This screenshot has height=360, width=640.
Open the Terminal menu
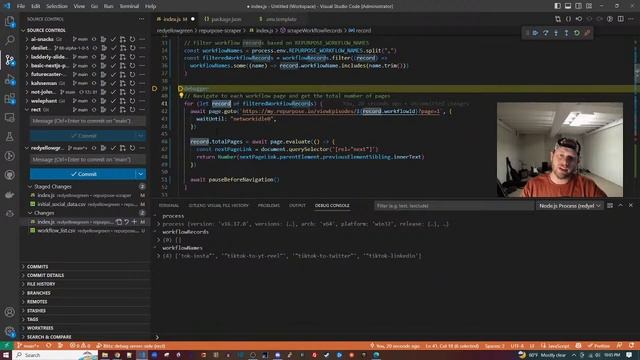point(129,6)
